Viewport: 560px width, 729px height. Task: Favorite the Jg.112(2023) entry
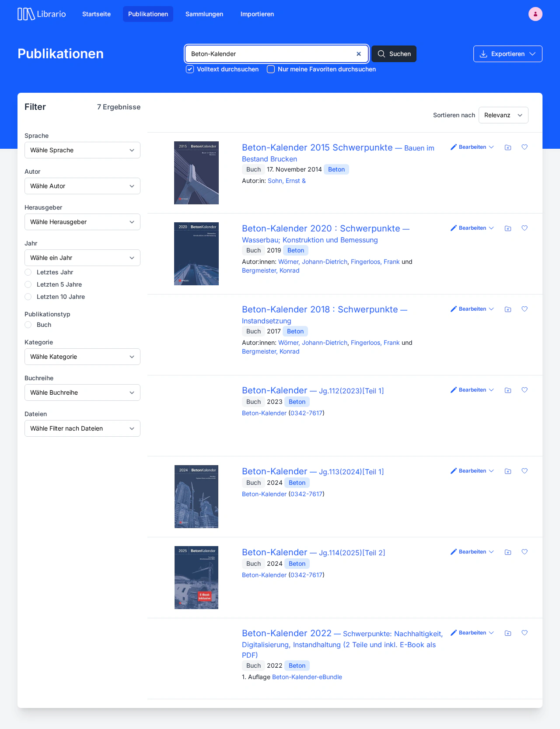[525, 390]
